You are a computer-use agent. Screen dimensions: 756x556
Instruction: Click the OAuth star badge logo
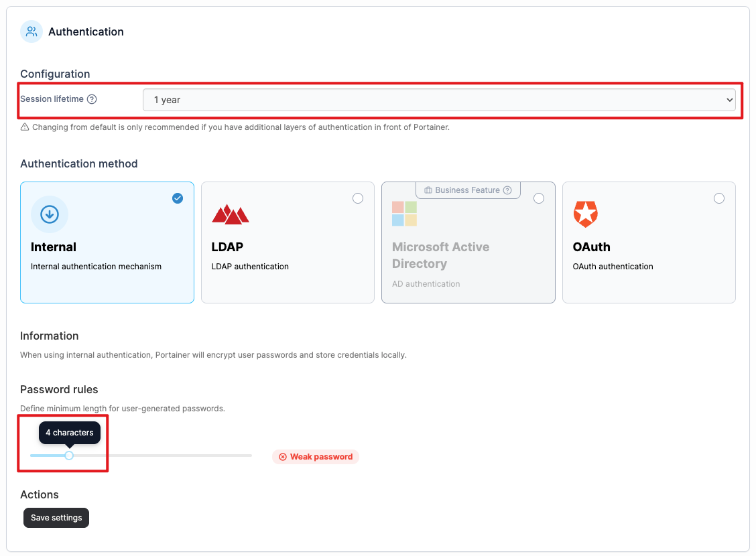[x=585, y=214]
